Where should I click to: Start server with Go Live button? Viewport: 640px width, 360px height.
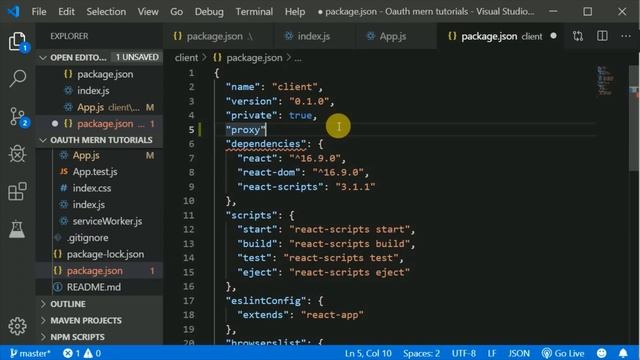pyautogui.click(x=563, y=353)
